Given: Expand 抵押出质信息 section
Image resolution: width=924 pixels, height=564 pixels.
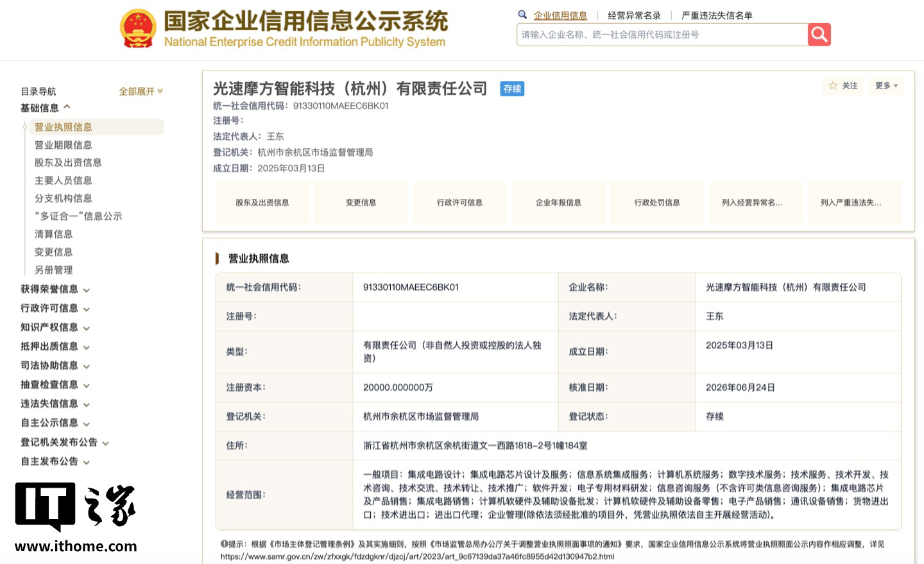Looking at the screenshot, I should tap(55, 346).
